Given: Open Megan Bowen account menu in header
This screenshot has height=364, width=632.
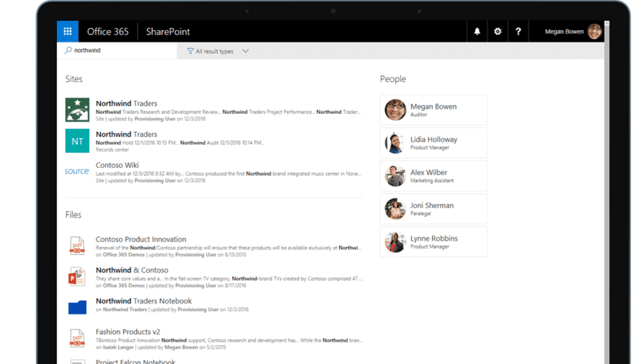Looking at the screenshot, I should [x=573, y=31].
